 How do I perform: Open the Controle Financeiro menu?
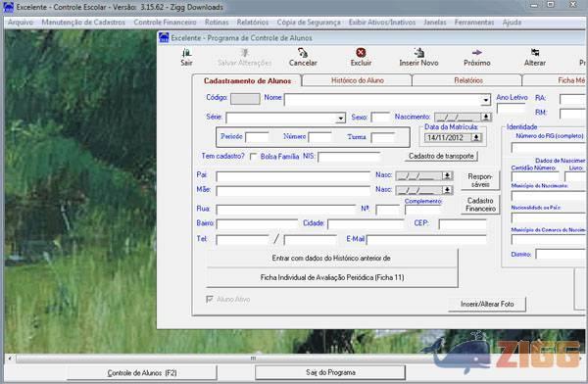tap(165, 23)
